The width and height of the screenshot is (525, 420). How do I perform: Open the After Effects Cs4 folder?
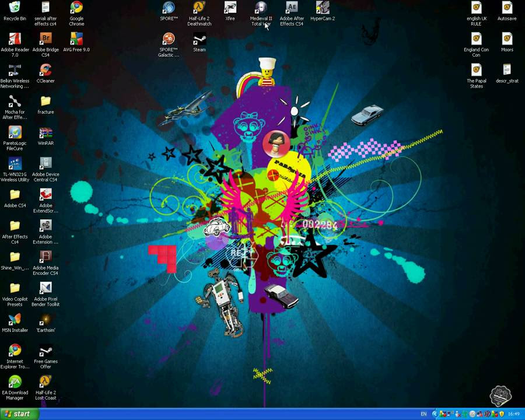(x=15, y=226)
